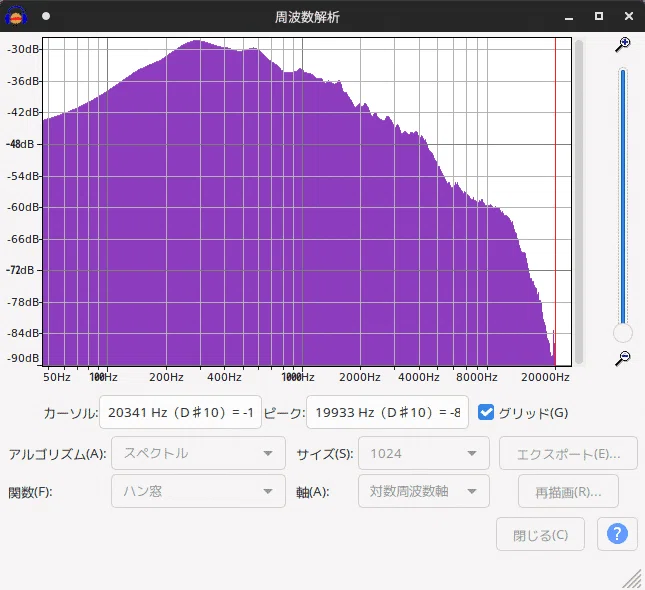Click the サイズ(S): label
645x590 pixels.
coord(325,454)
